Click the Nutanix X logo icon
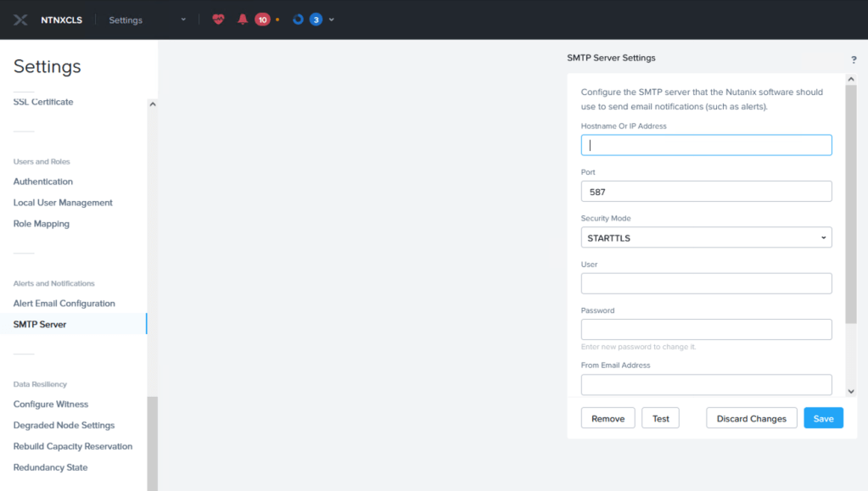868x491 pixels. 20,20
